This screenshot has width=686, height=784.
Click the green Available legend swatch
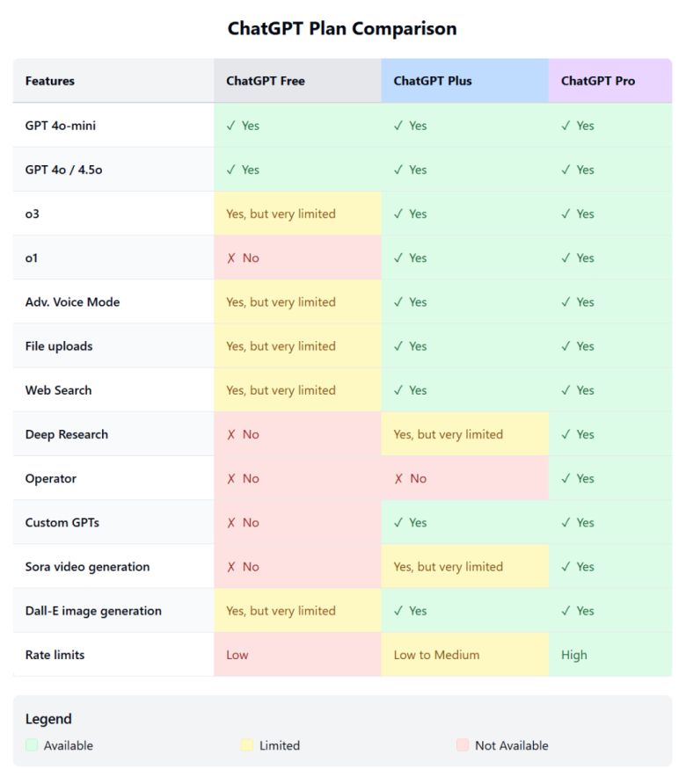(33, 745)
